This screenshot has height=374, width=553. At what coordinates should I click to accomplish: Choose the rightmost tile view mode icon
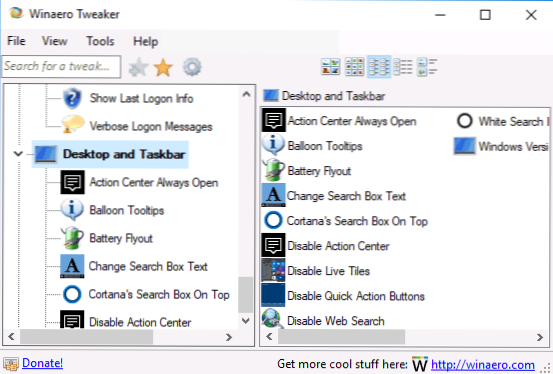(x=427, y=67)
